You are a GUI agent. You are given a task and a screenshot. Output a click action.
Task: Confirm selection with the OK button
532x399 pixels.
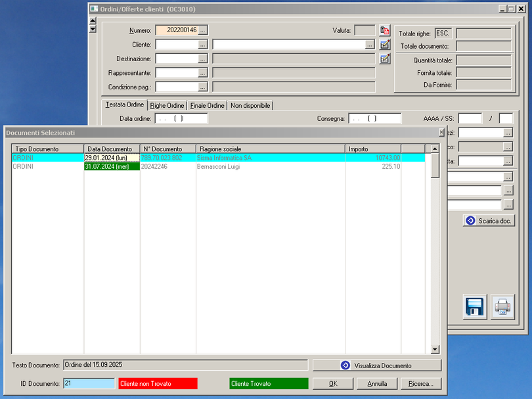pyautogui.click(x=333, y=383)
